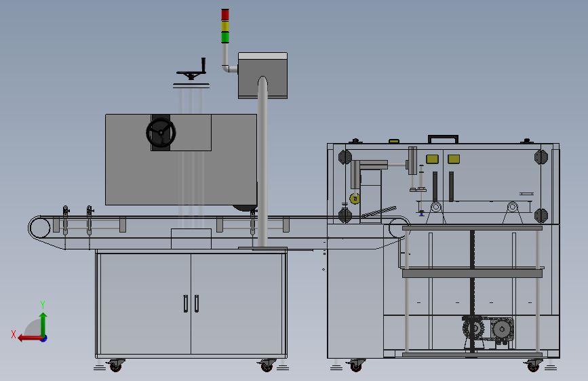This screenshot has height=381, width=588.
Task: Select the green lamp on the signal tower
Action: tap(225, 37)
